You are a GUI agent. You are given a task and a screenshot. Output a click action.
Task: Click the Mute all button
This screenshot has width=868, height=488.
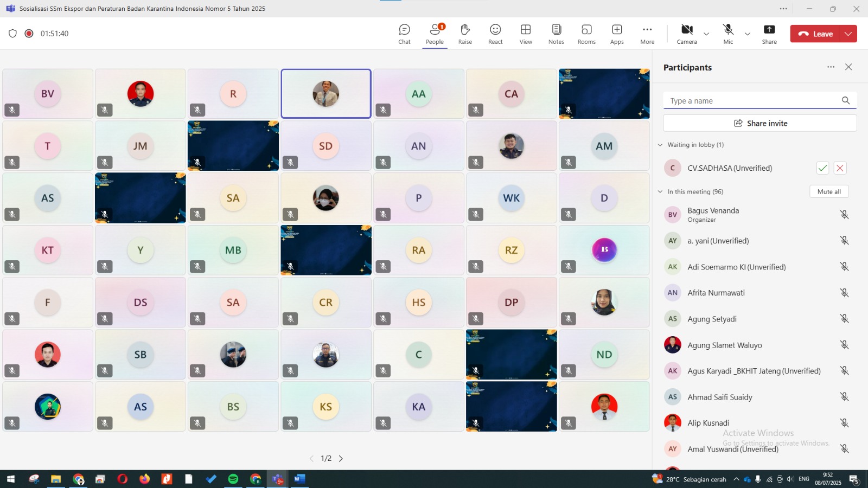coord(829,192)
